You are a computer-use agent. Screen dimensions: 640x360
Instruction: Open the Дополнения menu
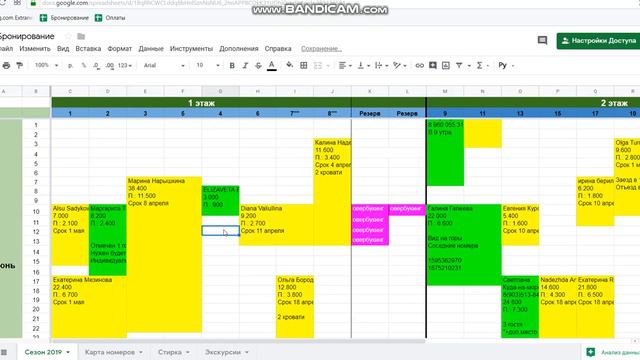239,49
